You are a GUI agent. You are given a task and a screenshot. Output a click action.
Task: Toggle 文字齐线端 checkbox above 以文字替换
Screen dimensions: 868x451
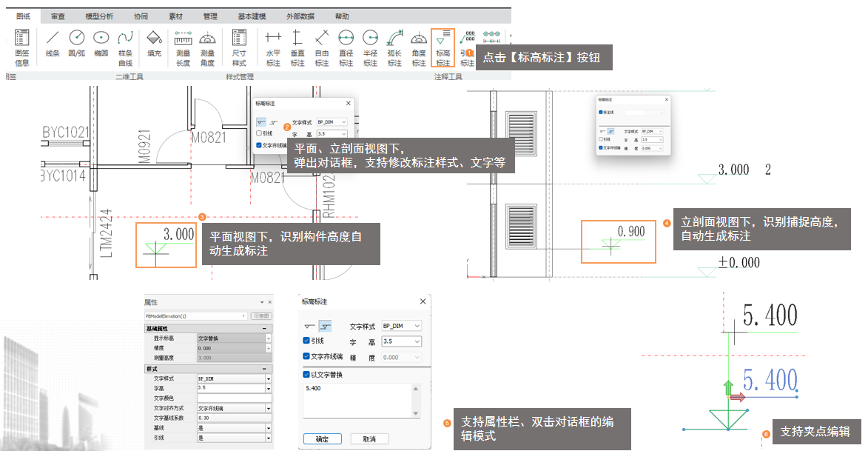[306, 356]
